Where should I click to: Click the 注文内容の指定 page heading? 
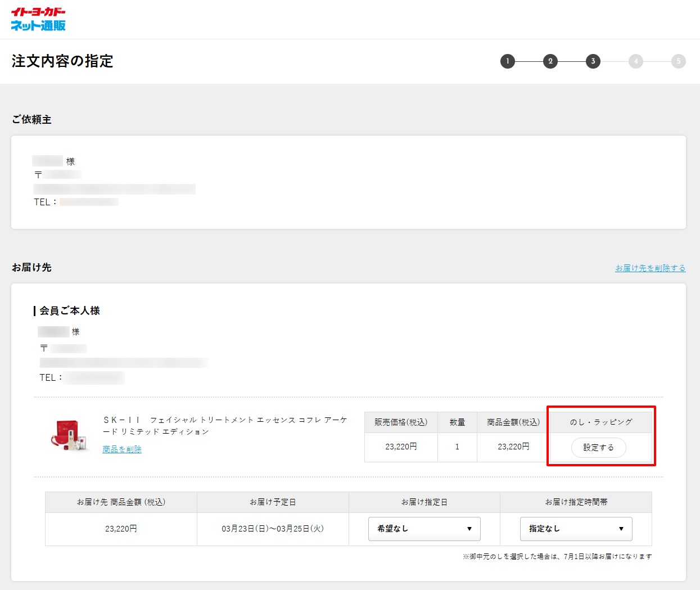pyautogui.click(x=62, y=61)
